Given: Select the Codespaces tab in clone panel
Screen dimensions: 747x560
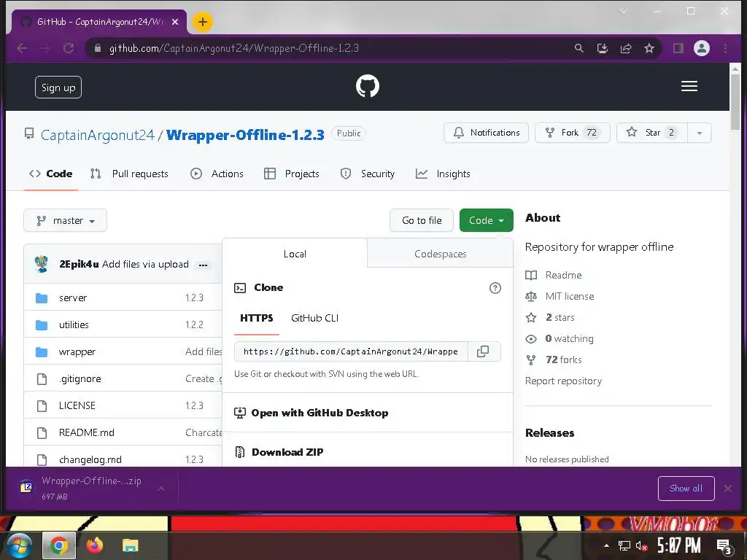Looking at the screenshot, I should (x=440, y=254).
